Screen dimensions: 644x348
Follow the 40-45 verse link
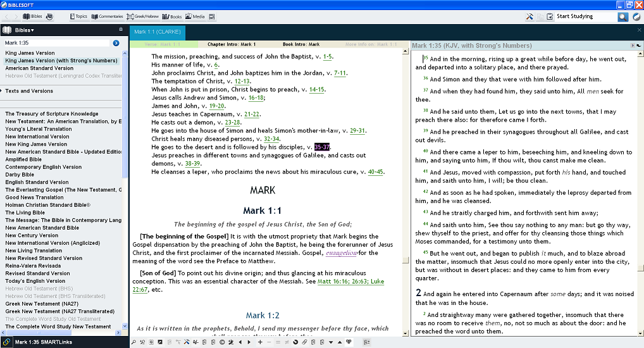pos(375,171)
